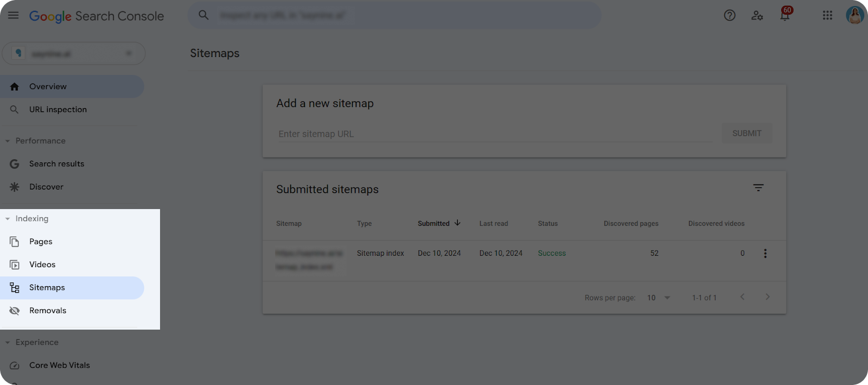This screenshot has height=385, width=868.
Task: Open Search Console help
Action: coord(729,15)
